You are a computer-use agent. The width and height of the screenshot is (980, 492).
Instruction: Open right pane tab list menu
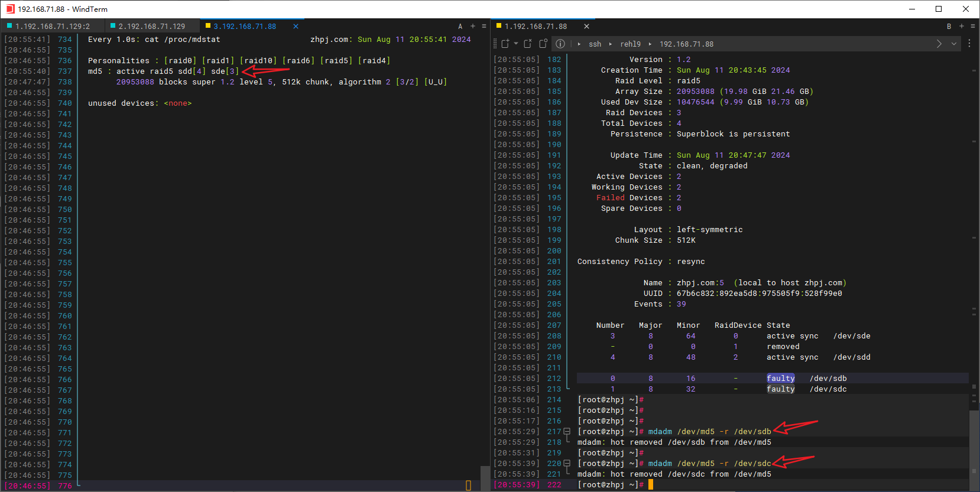[x=973, y=26]
